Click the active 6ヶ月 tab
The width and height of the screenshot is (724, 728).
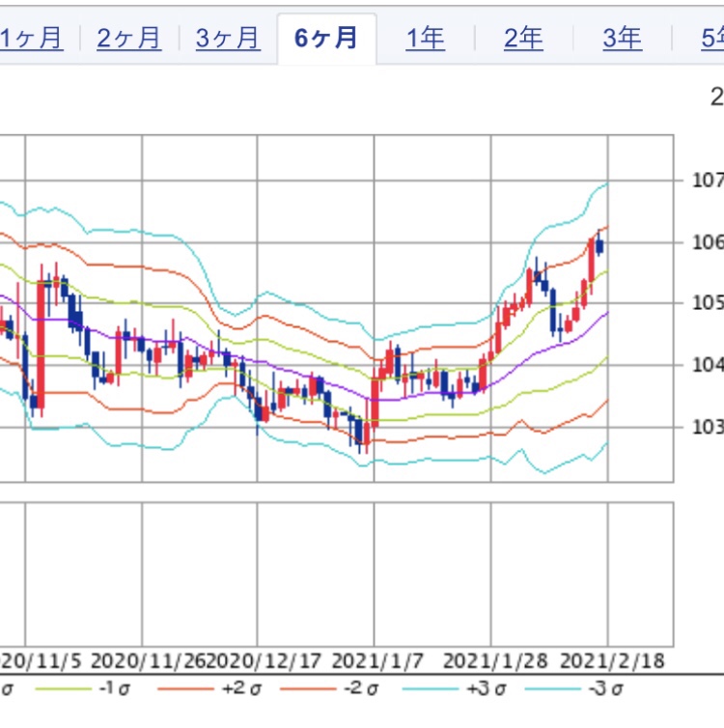click(326, 39)
